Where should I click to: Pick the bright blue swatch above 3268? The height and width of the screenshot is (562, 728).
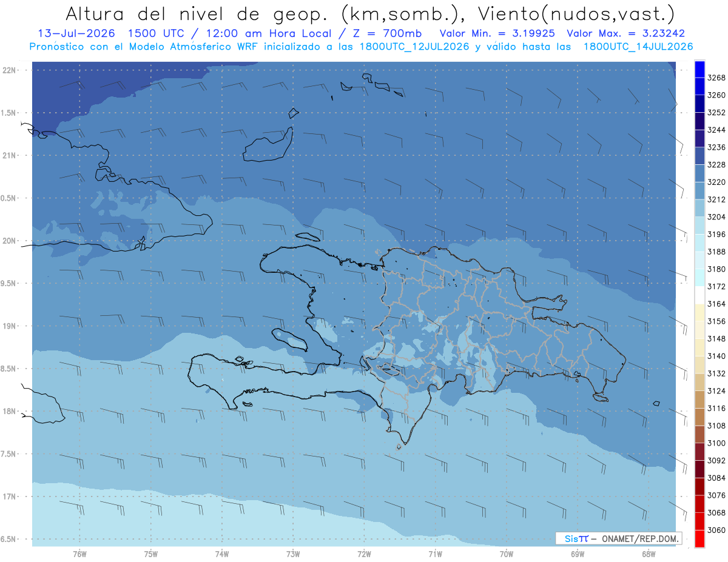[x=699, y=69]
